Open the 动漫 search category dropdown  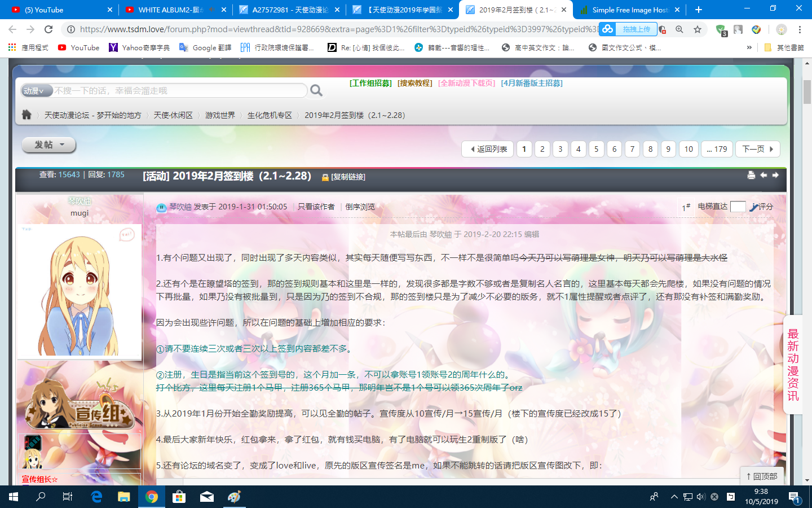(37, 90)
